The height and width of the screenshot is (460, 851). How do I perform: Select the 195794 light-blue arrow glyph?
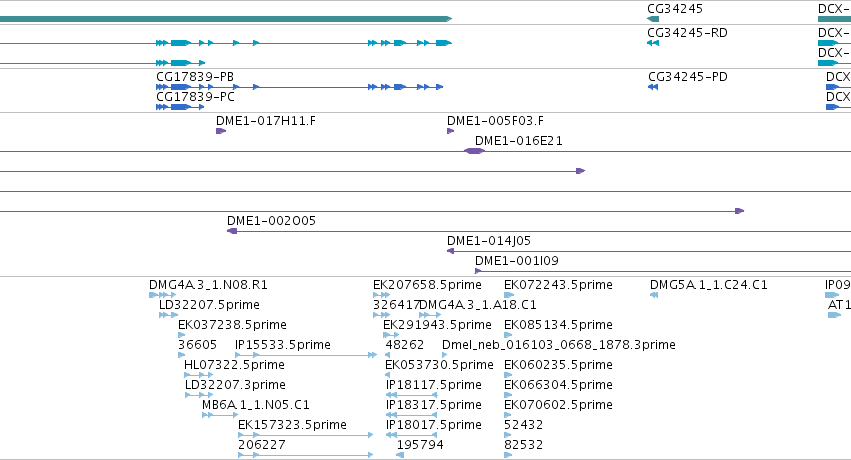coord(400,455)
